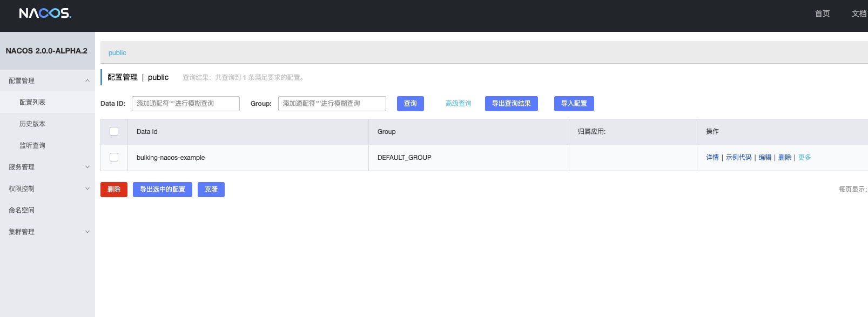Click 删除 link in the row
The height and width of the screenshot is (317, 868).
pyautogui.click(x=785, y=158)
